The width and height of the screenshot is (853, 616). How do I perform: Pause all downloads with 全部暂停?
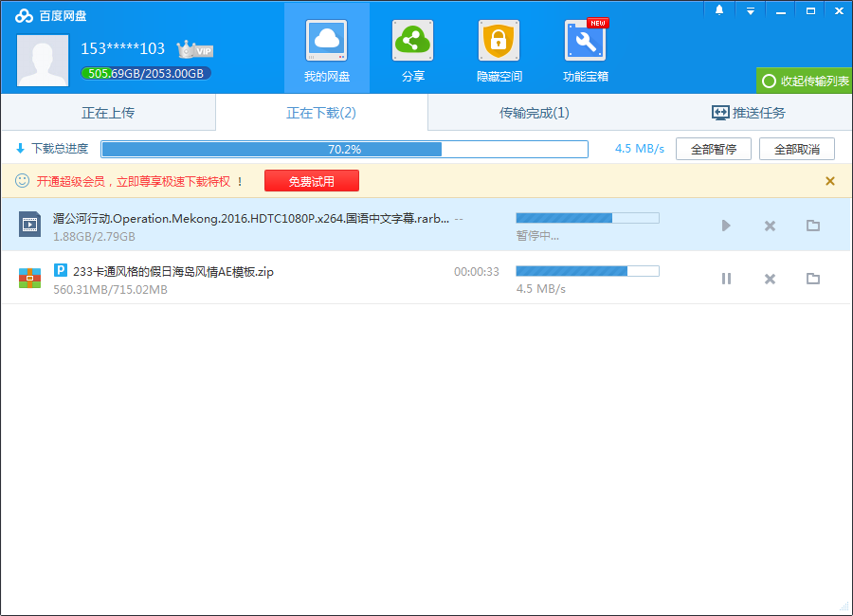click(x=713, y=149)
